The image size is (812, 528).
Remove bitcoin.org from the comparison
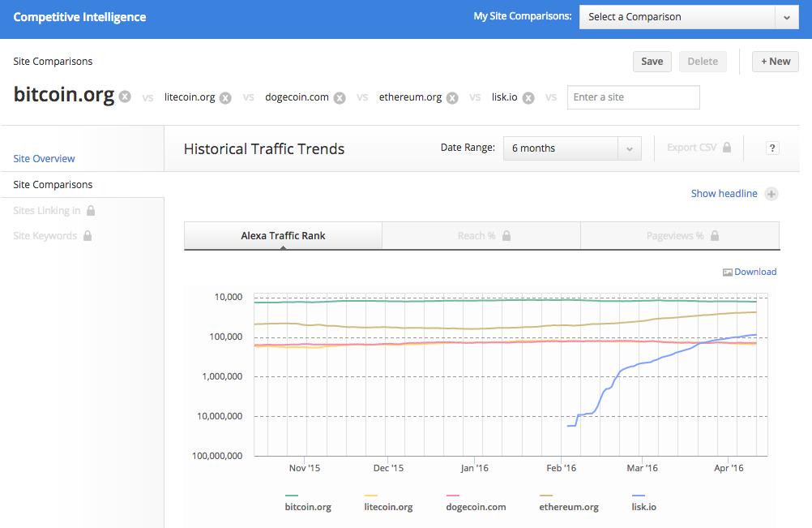coord(125,97)
